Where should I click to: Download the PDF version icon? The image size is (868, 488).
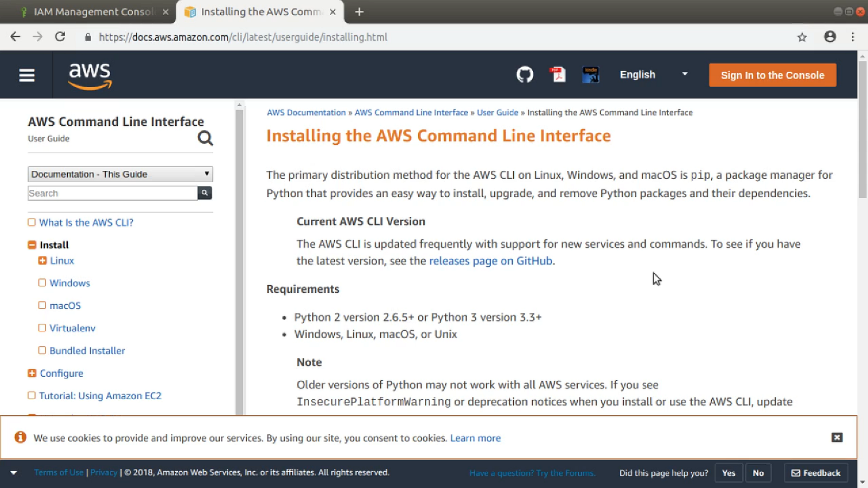click(x=558, y=74)
